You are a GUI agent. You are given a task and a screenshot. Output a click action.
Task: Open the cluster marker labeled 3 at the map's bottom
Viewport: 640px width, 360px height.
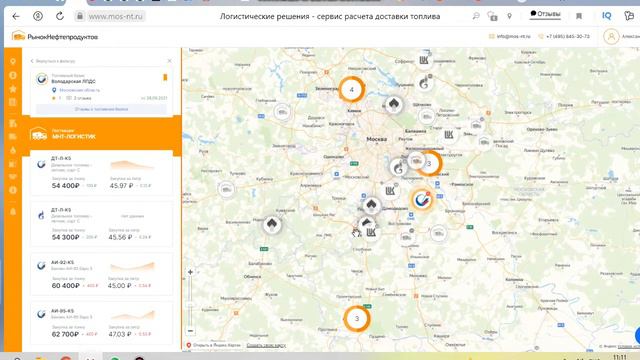pyautogui.click(x=357, y=319)
